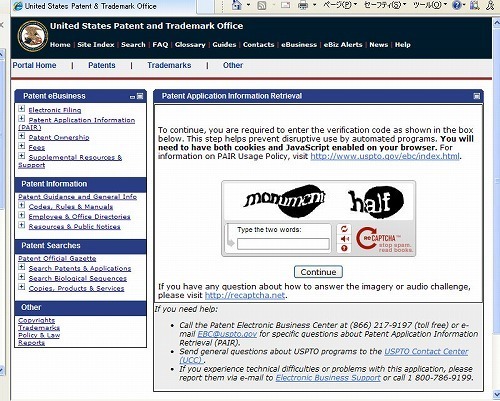Refresh the reCAPTCHA challenge words
This screenshot has width=500, height=401.
344,229
